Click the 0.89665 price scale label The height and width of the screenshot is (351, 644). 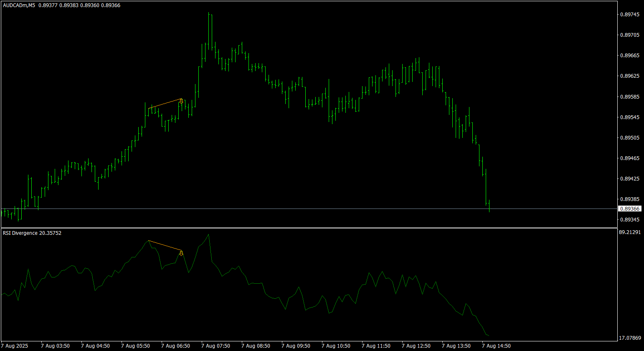pos(630,55)
